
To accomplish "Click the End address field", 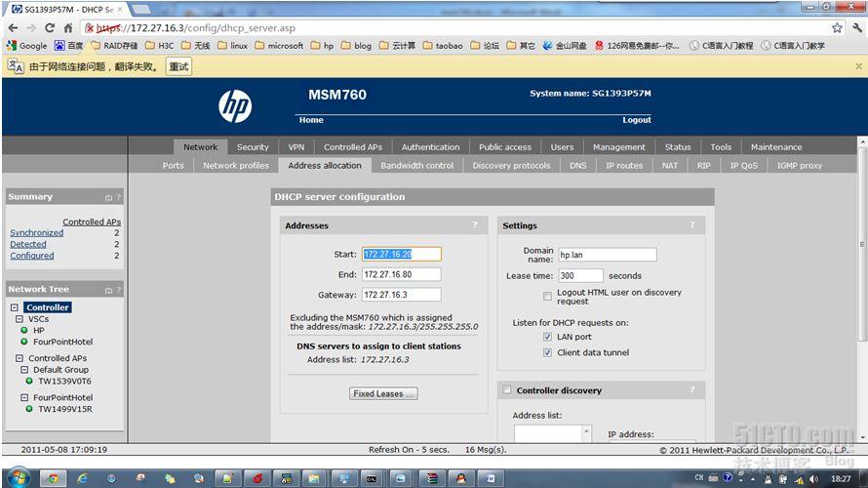I will [402, 274].
